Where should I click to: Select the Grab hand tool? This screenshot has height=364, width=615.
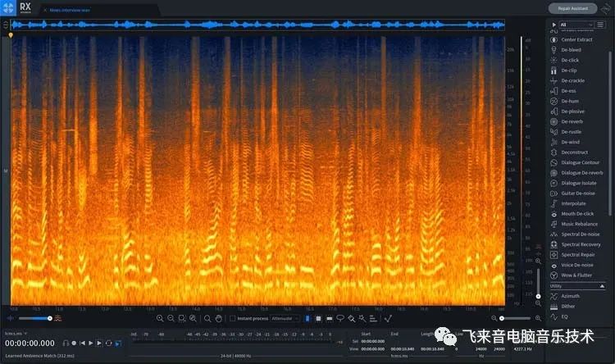point(219,318)
